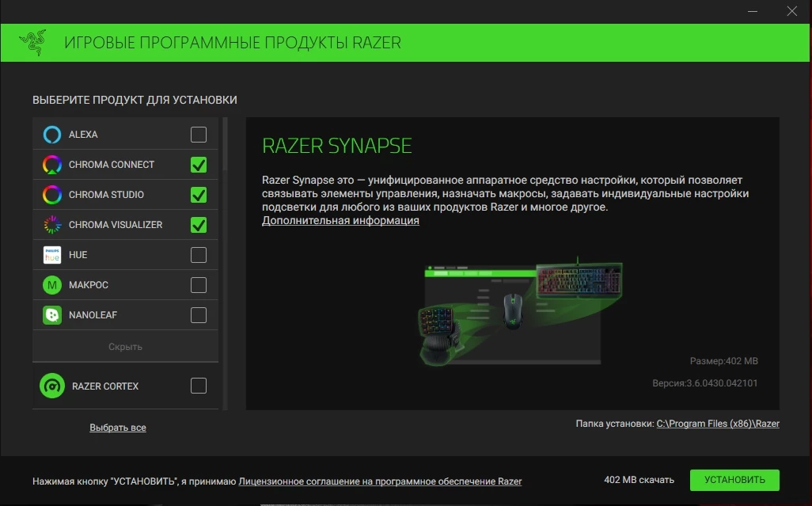
Task: Enable the Nanoleaf checkbox
Action: point(199,315)
